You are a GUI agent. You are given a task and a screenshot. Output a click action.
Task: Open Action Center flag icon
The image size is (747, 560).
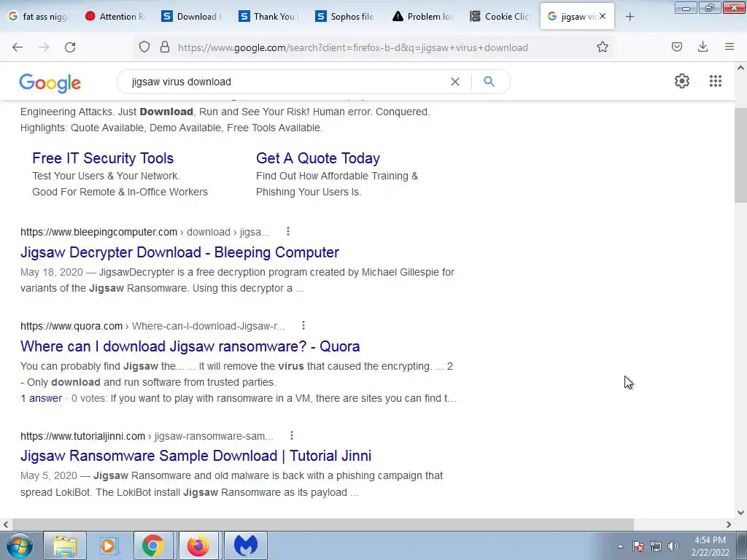pos(638,546)
